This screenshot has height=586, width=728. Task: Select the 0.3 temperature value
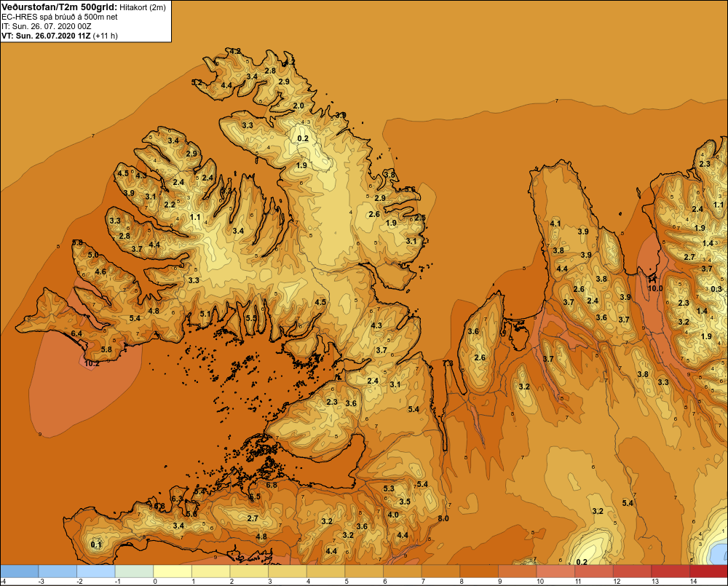[716, 289]
